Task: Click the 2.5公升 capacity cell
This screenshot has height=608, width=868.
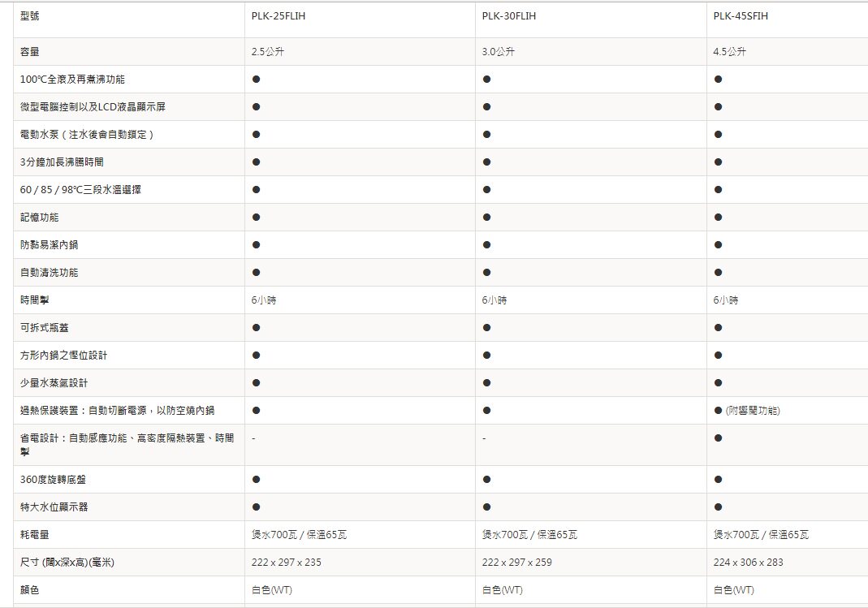Action: click(x=268, y=51)
